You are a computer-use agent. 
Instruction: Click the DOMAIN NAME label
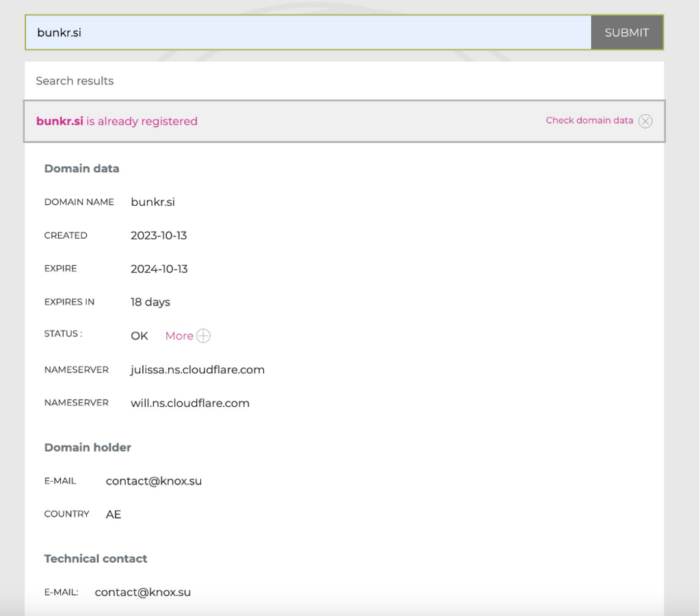pos(79,202)
